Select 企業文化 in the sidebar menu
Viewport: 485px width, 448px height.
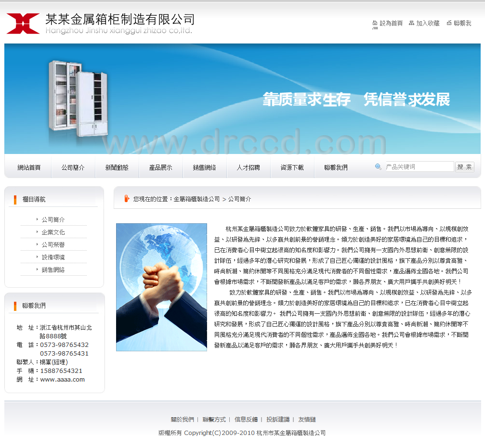[x=53, y=232]
